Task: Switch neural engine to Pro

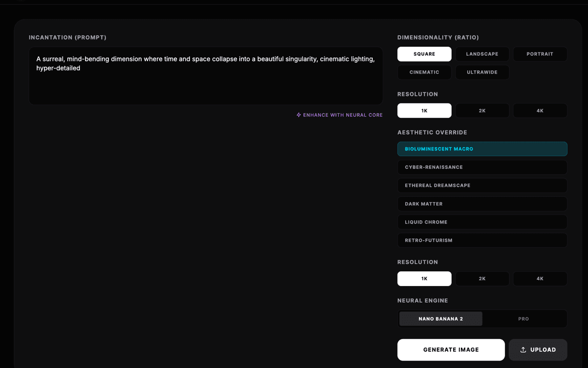Action: (523, 319)
